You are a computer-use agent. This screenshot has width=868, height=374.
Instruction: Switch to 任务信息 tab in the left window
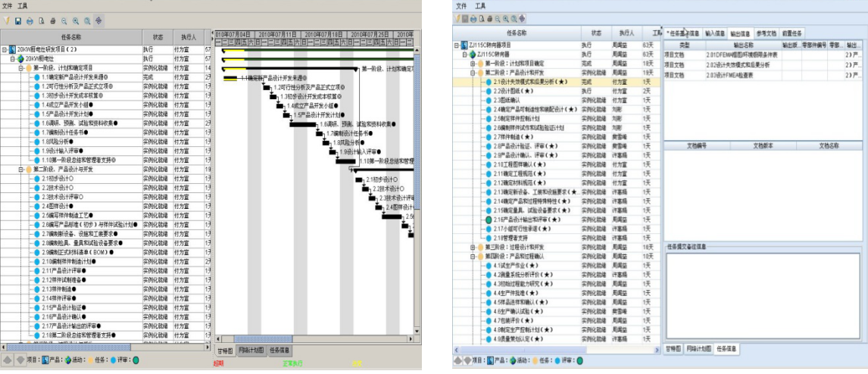tap(279, 351)
